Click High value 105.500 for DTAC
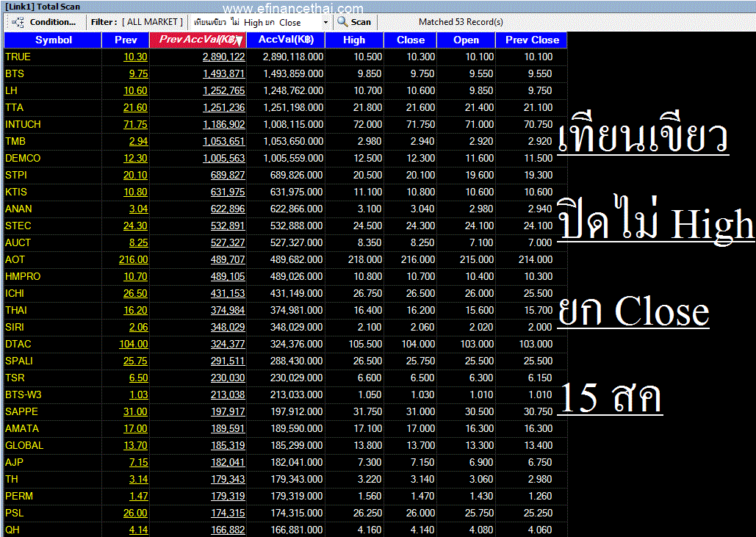The height and width of the screenshot is (537, 756). 365,344
